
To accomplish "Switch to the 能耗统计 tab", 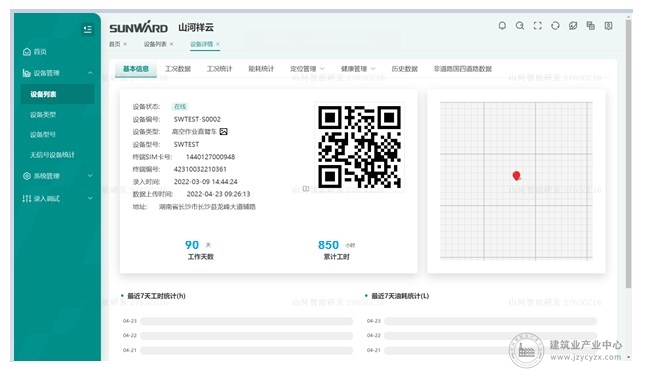I will pos(261,69).
